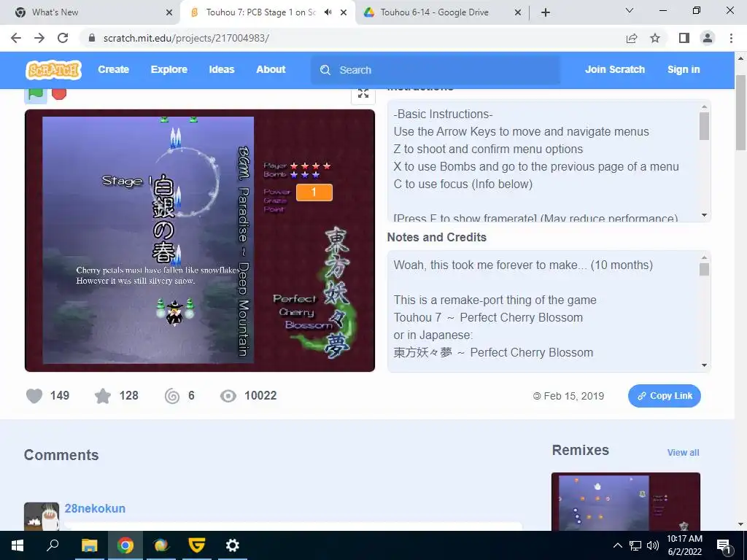747x560 pixels.
Task: Open the remix project thumbnail
Action: point(625,502)
